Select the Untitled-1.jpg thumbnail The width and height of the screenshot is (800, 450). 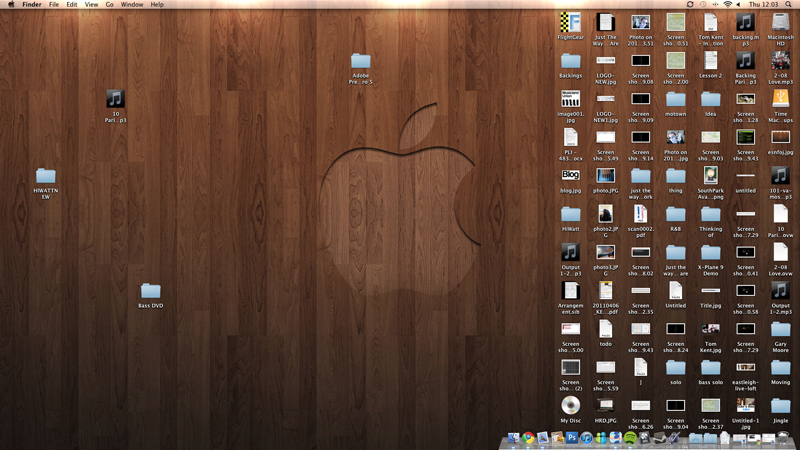click(745, 406)
